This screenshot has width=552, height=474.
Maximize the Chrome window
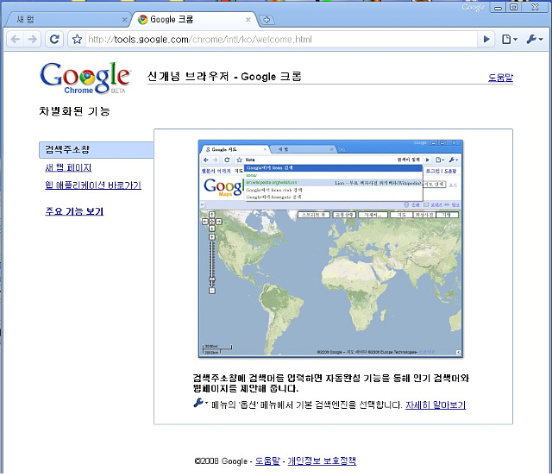pyautogui.click(x=514, y=7)
